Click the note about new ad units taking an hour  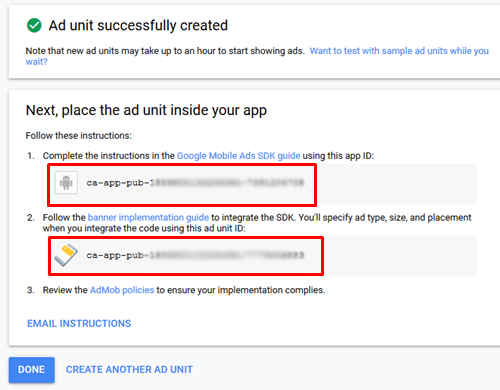(x=165, y=51)
